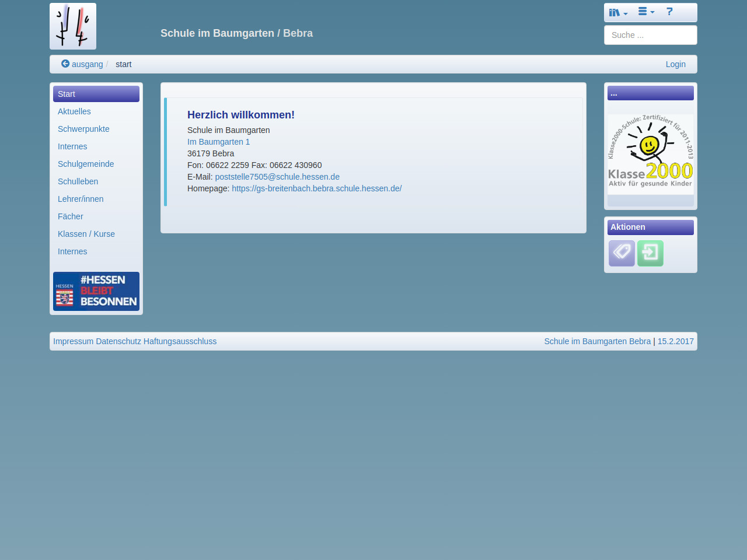Click the school logo in the header
This screenshot has width=747, height=560.
(x=73, y=26)
